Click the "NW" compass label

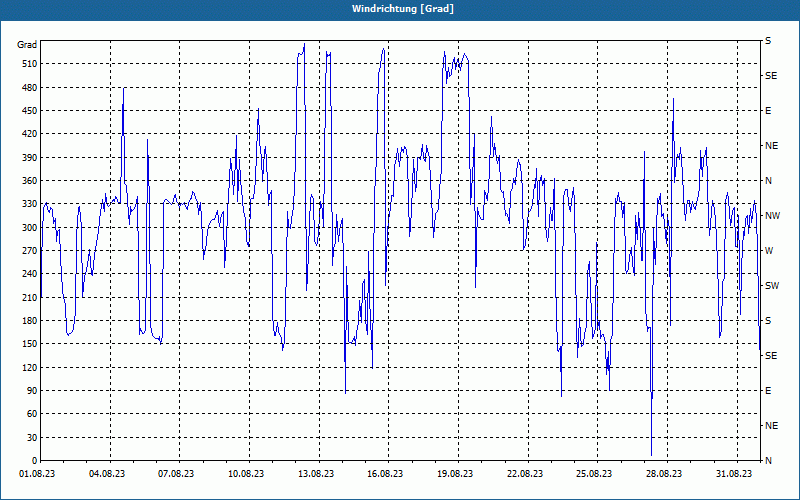tap(772, 216)
